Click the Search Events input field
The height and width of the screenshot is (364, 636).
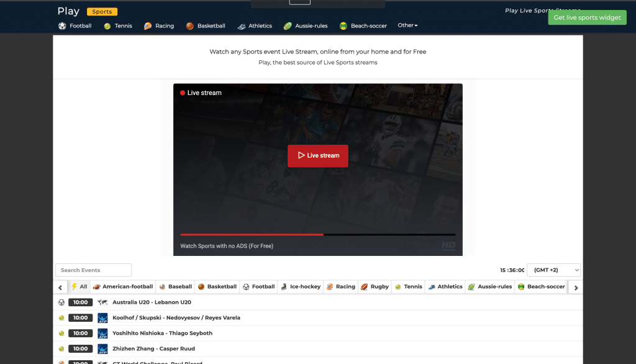tap(93, 270)
